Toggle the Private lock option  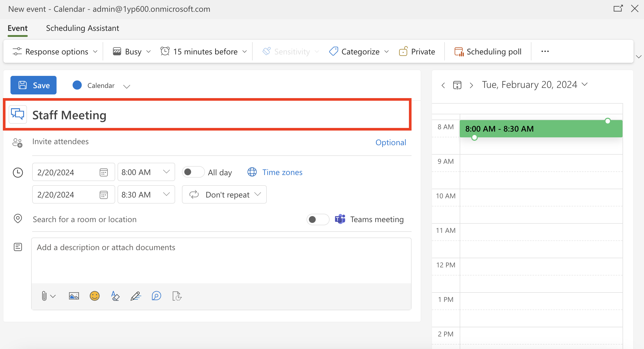pos(417,52)
